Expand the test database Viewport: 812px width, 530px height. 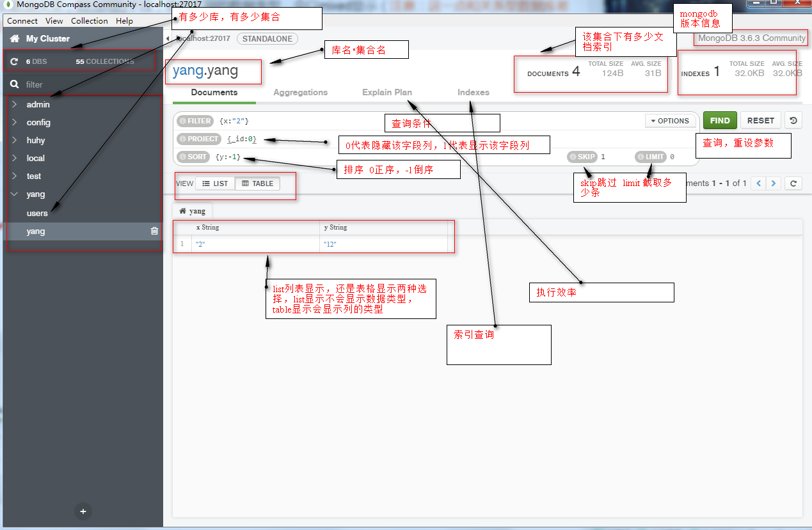coord(14,176)
